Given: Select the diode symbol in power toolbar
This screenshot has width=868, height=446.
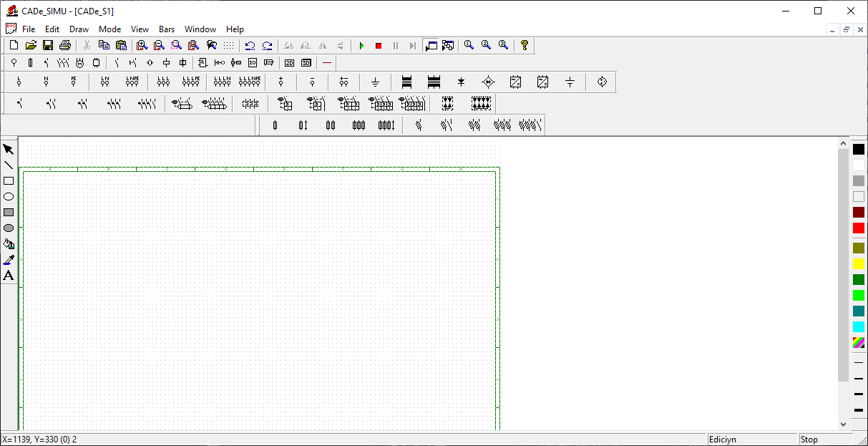Looking at the screenshot, I should click(461, 82).
